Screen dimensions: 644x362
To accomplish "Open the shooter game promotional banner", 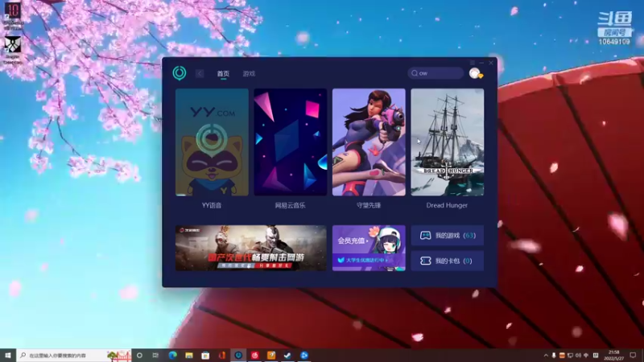I will click(x=251, y=248).
